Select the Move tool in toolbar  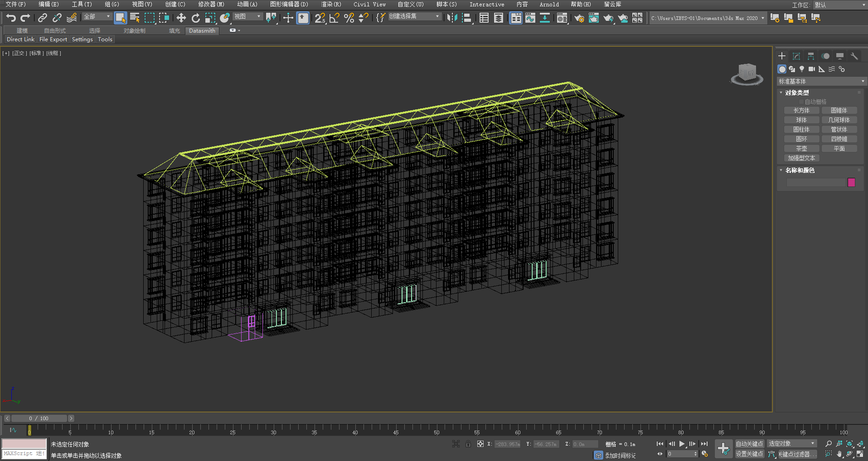tap(181, 18)
